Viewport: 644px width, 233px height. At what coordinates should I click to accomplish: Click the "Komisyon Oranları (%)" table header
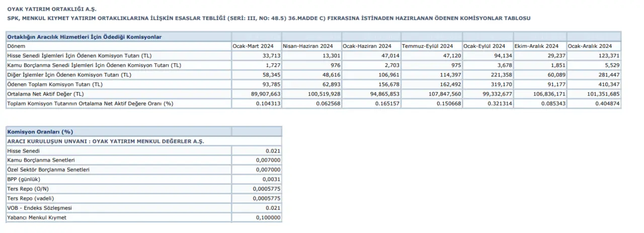pos(37,132)
